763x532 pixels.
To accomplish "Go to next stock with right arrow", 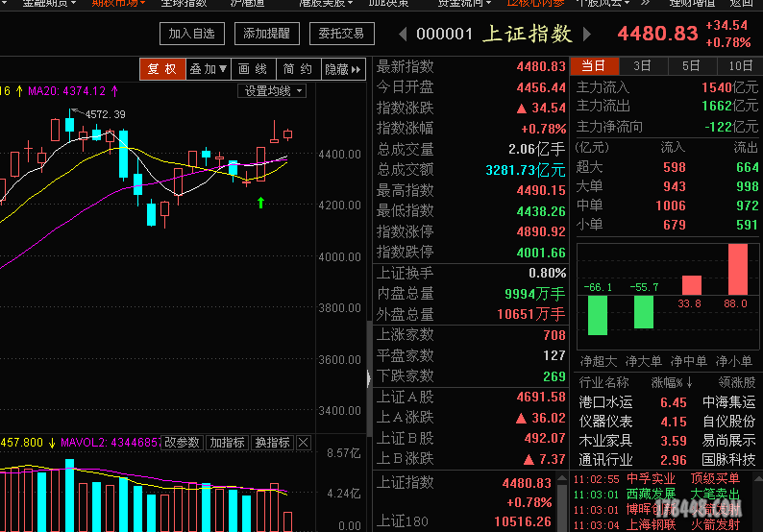I will click(x=587, y=34).
